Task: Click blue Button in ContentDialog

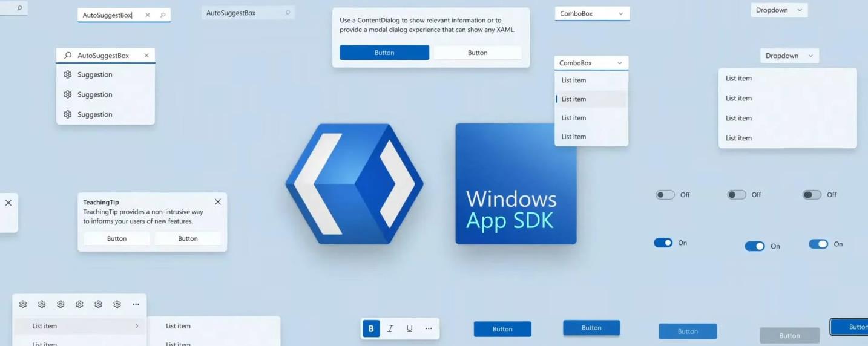Action: [384, 53]
